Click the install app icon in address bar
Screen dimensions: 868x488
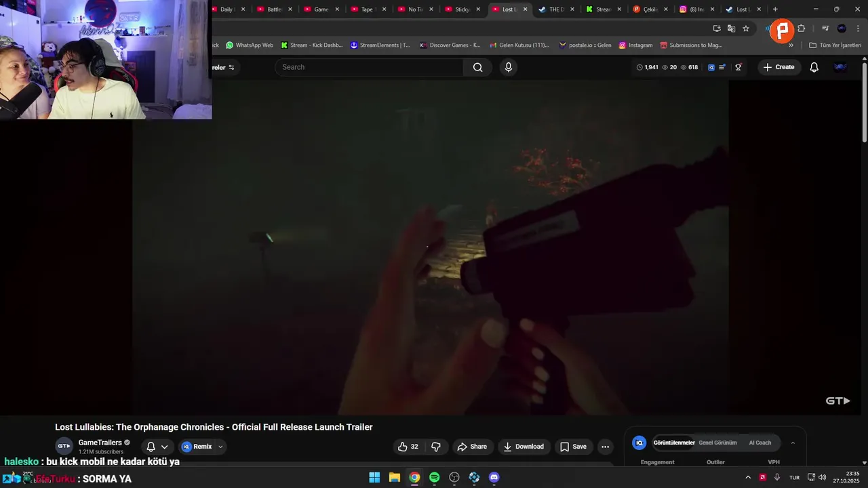pos(717,28)
